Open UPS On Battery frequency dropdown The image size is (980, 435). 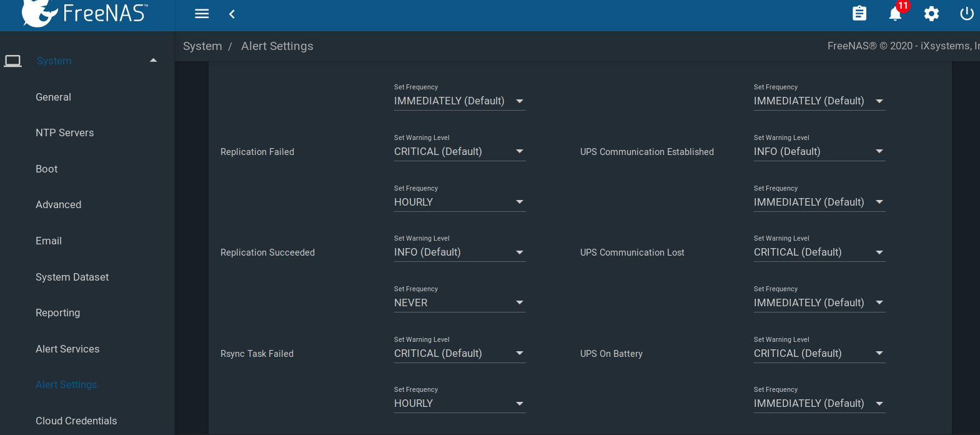click(819, 403)
